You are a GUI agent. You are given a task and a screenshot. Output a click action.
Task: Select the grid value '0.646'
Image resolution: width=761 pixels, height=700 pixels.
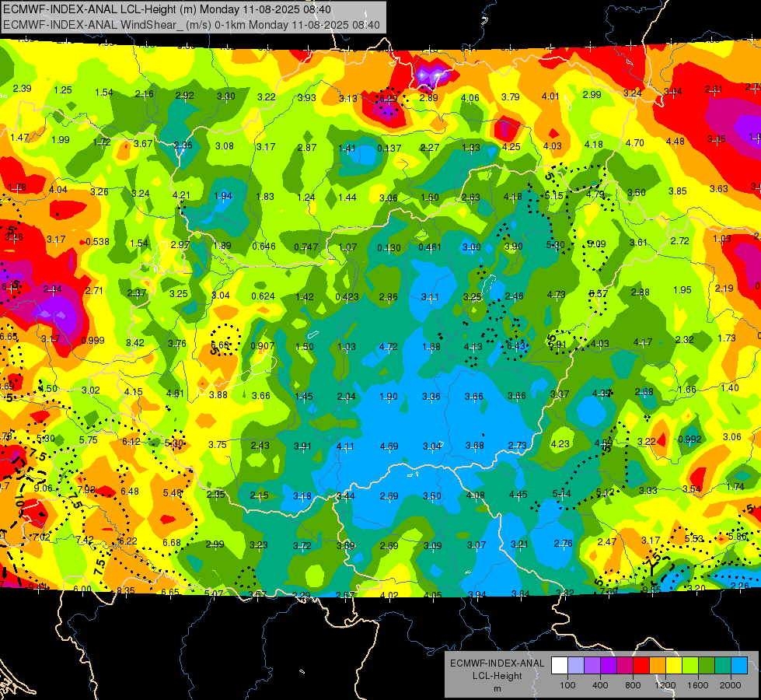(264, 247)
